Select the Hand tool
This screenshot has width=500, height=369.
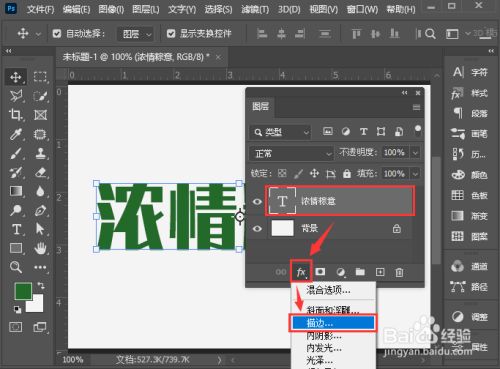point(40,248)
